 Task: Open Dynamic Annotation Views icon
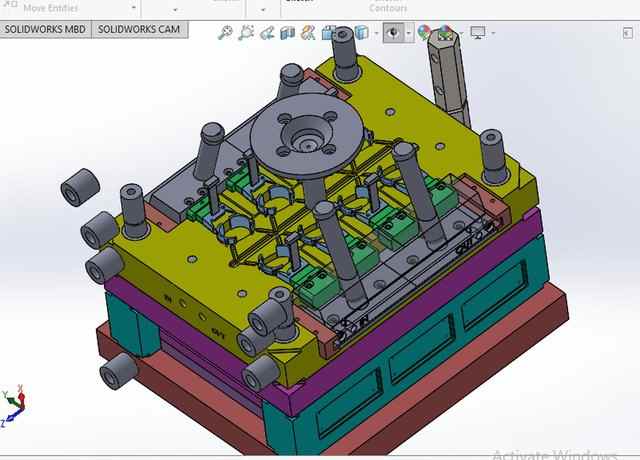(x=309, y=33)
